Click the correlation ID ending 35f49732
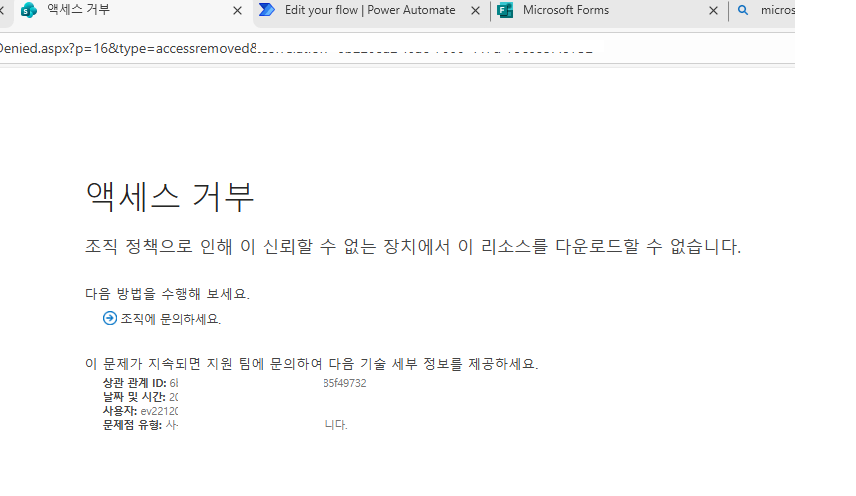Viewport: 856px width, 496px height. pos(344,383)
